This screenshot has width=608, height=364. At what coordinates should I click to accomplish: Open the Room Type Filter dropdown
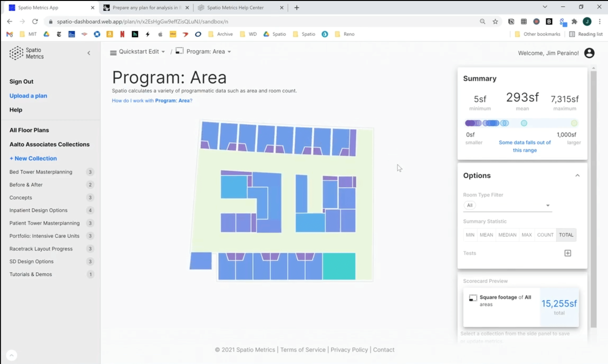tap(507, 205)
